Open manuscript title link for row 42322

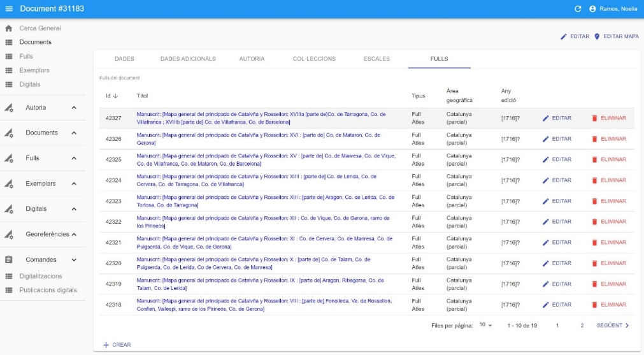(x=263, y=222)
